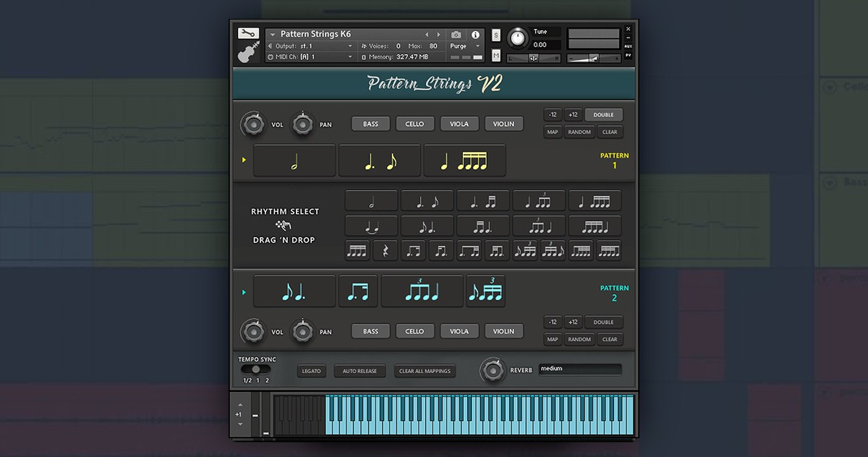Open the instrument info icon
Screen dimensions: 868x457
(475, 35)
